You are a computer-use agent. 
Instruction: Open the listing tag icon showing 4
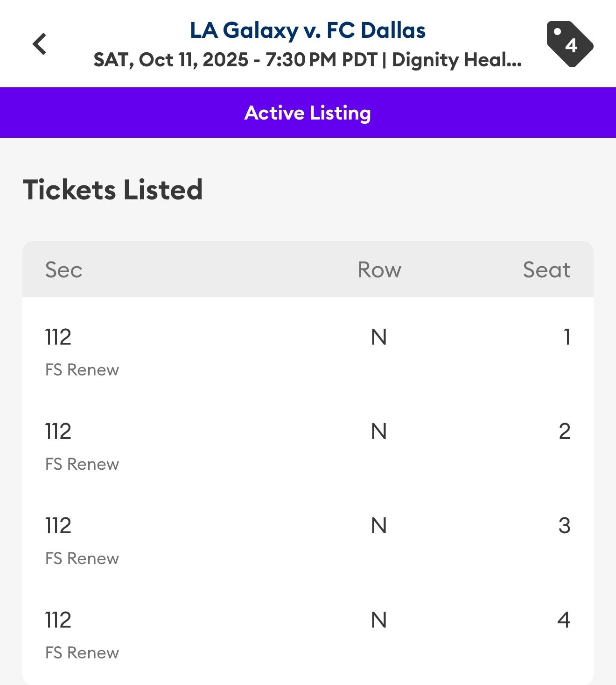(569, 44)
